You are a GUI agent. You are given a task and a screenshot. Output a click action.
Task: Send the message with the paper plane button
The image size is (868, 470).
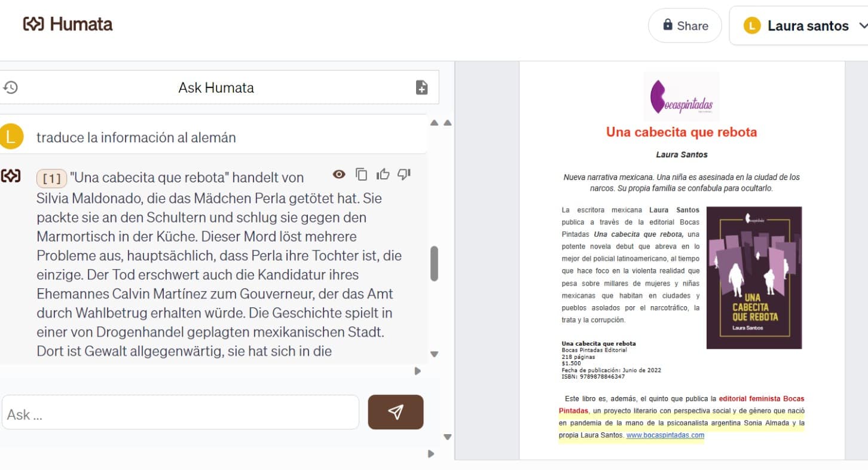pyautogui.click(x=395, y=412)
